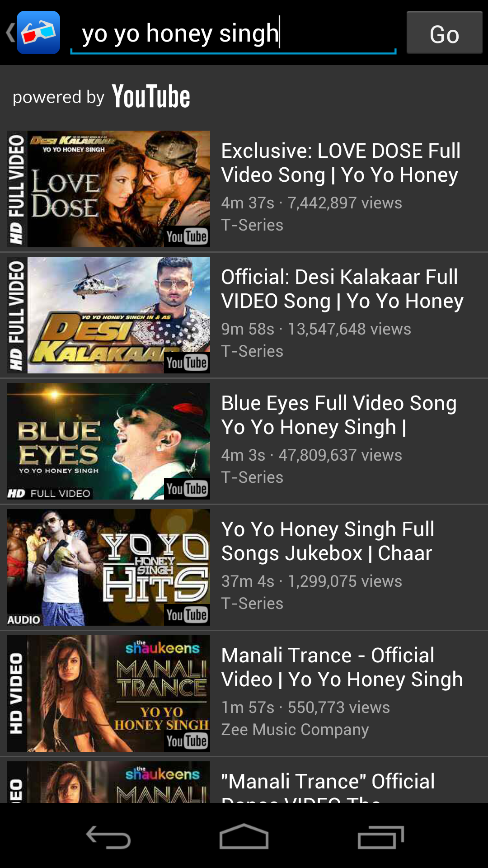Tap the Android home navigation icon
The height and width of the screenshot is (868, 488).
(x=244, y=836)
